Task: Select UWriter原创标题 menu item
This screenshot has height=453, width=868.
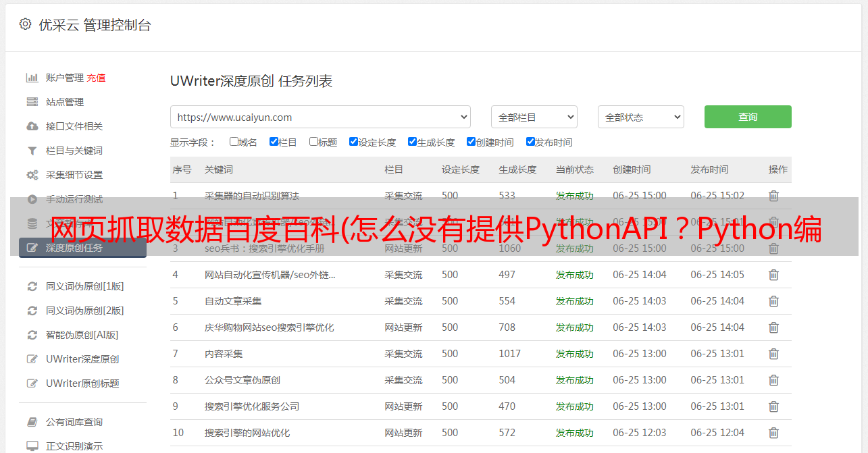Action: click(82, 383)
